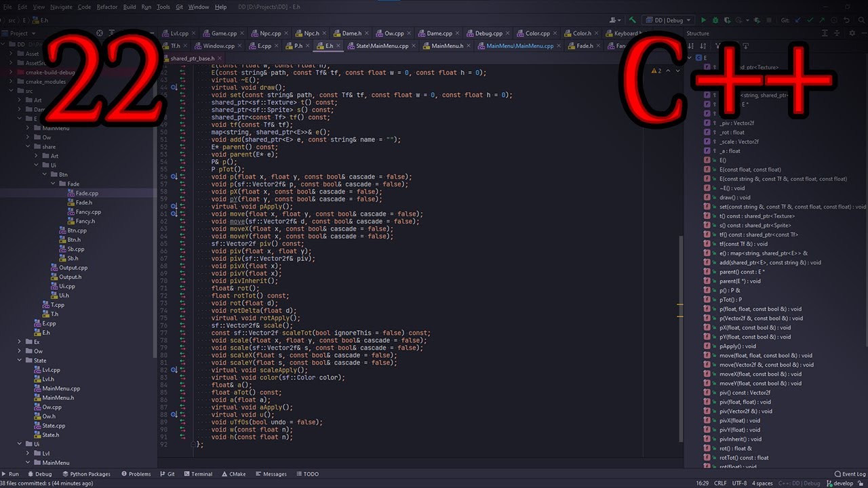Open the Tools menu
The image size is (868, 488).
163,7
